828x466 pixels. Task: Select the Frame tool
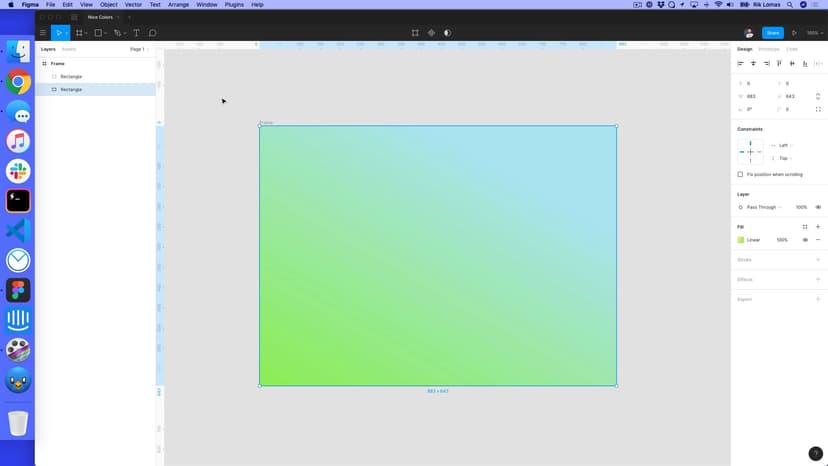[x=79, y=33]
